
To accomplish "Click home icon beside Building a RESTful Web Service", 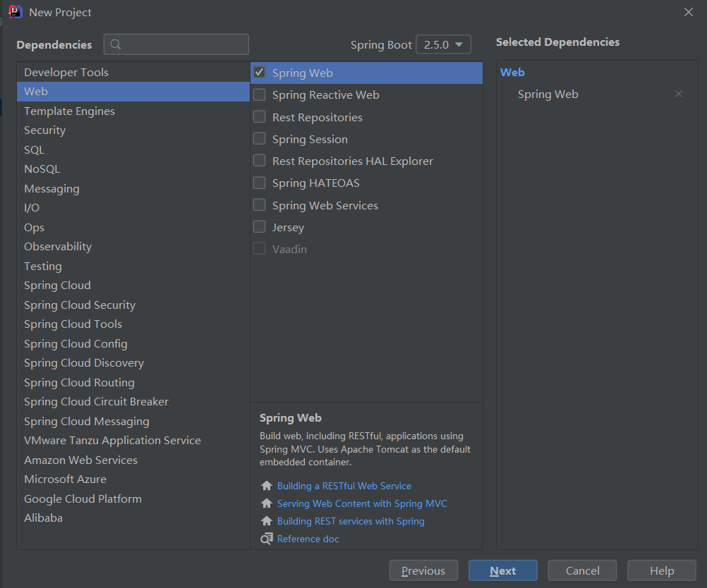I will point(266,486).
